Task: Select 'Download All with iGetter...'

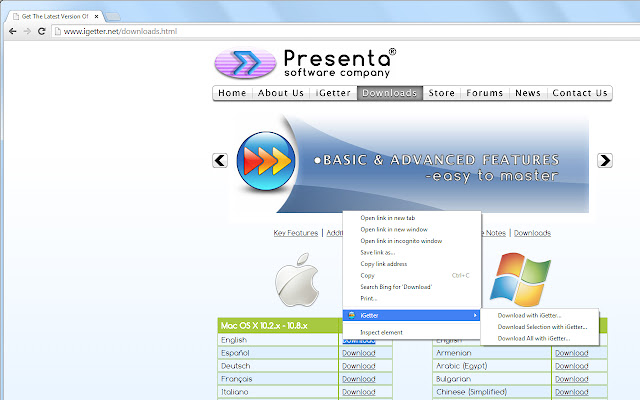Action: [540, 338]
